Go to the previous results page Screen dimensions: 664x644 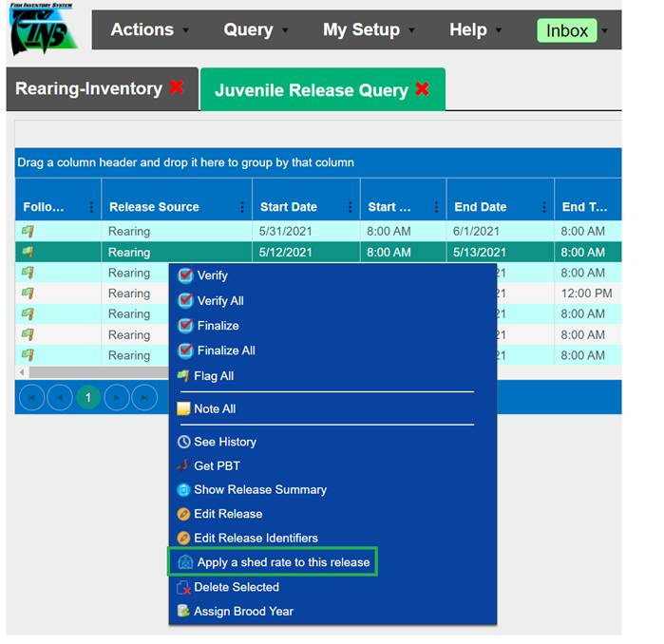pos(60,398)
